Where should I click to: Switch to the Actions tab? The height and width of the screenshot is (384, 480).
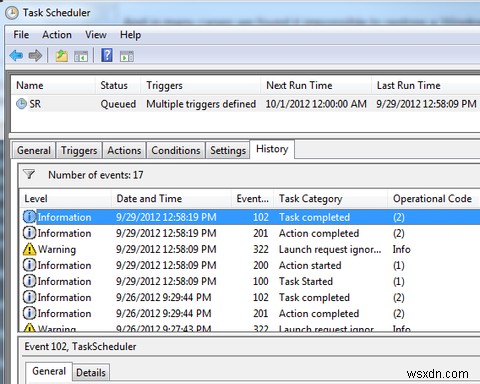[x=124, y=150]
